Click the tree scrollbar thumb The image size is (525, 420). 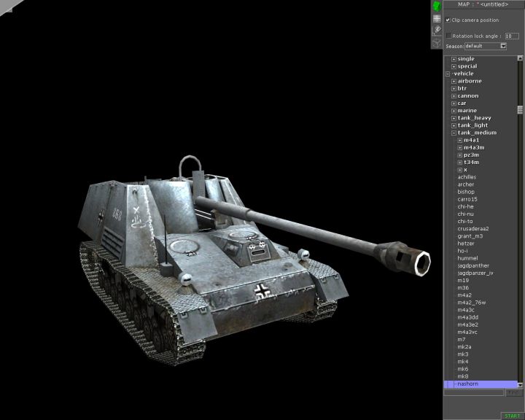[x=520, y=111]
